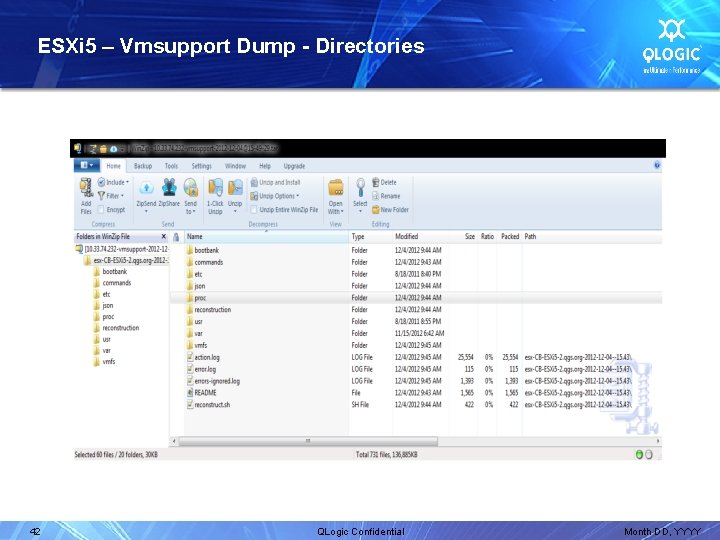Click the Unzip icon
Image resolution: width=720 pixels, height=540 pixels.
(x=235, y=188)
